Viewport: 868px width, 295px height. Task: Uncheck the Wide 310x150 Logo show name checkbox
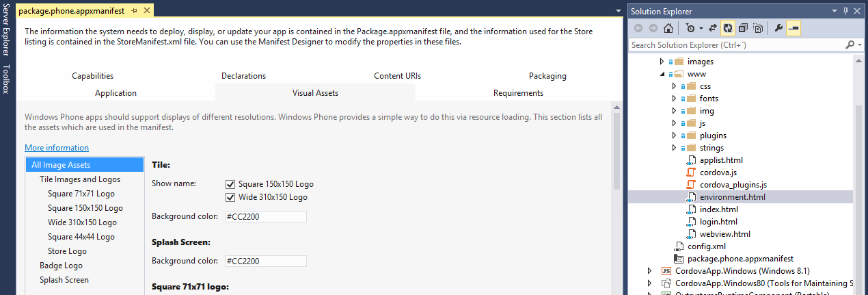point(230,197)
